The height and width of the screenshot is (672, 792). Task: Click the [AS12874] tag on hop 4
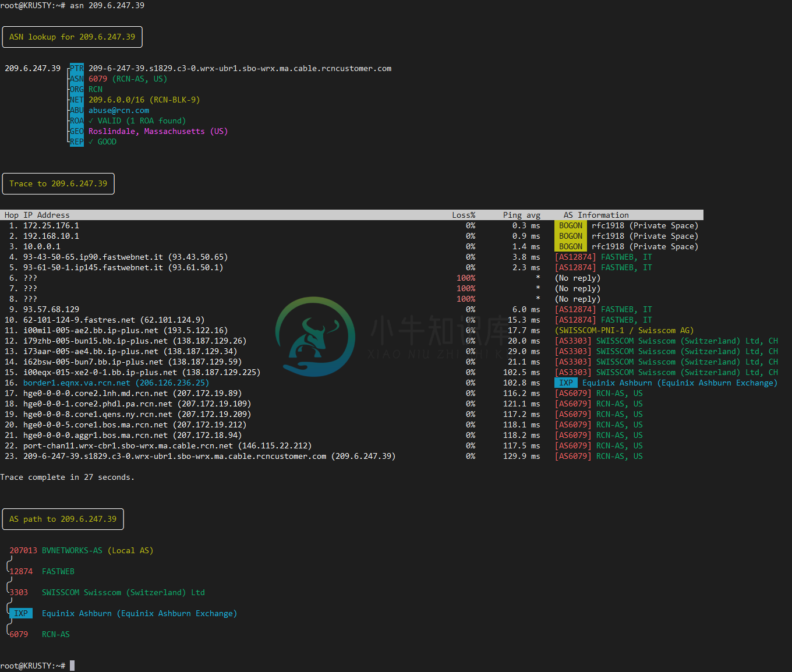pyautogui.click(x=575, y=257)
